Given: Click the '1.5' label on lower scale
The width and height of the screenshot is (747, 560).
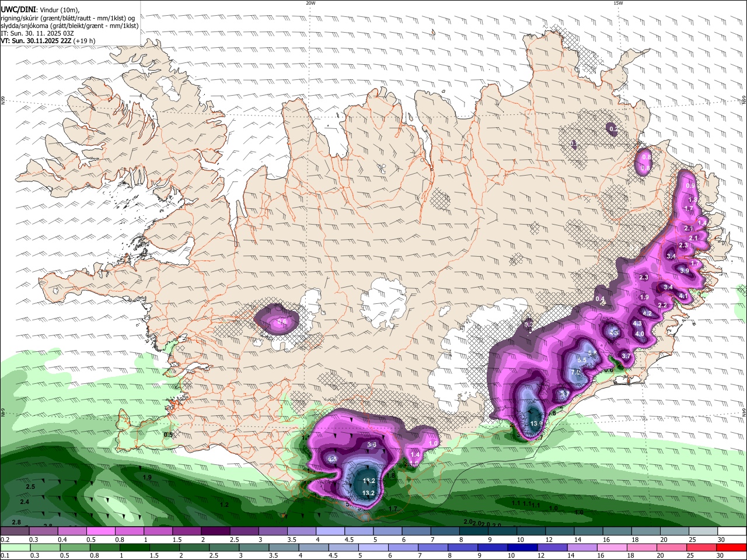Looking at the screenshot, I should click(154, 556).
